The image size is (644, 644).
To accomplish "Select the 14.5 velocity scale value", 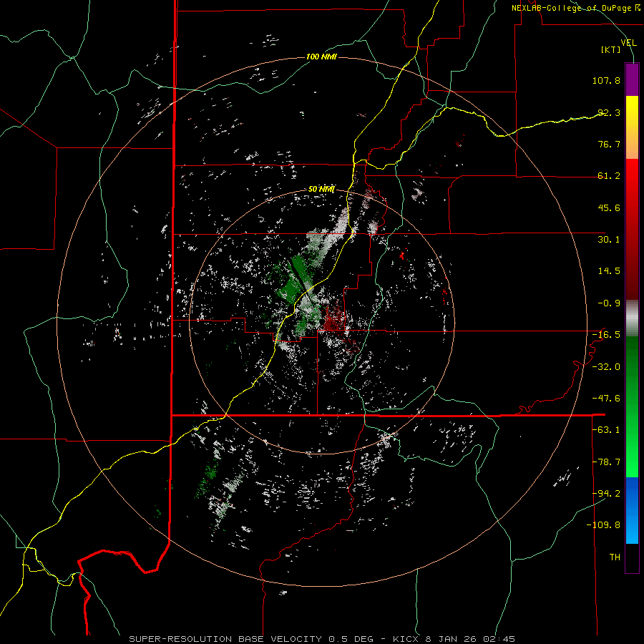I will (609, 271).
